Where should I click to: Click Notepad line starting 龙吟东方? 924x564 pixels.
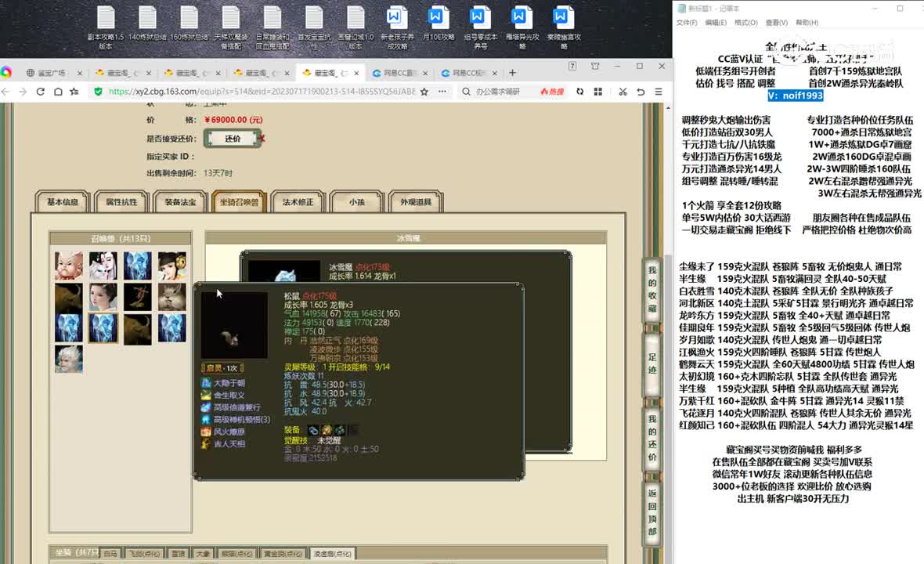tap(785, 316)
